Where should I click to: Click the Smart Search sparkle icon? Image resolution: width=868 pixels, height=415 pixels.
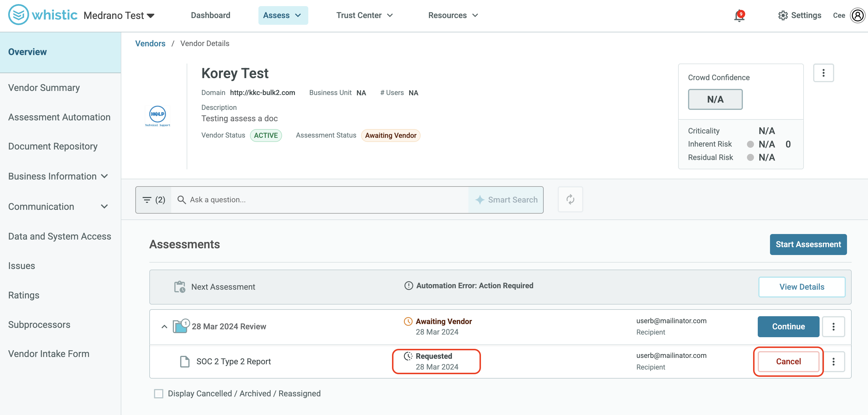pos(480,200)
